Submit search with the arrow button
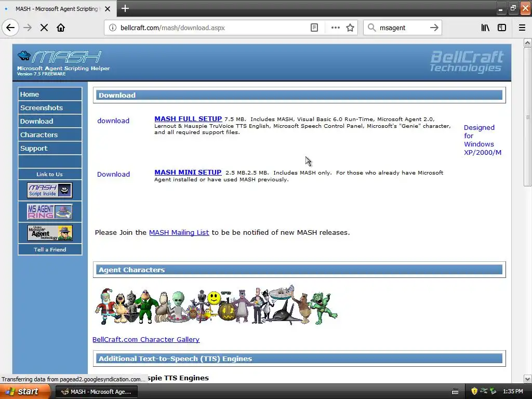 pyautogui.click(x=434, y=28)
